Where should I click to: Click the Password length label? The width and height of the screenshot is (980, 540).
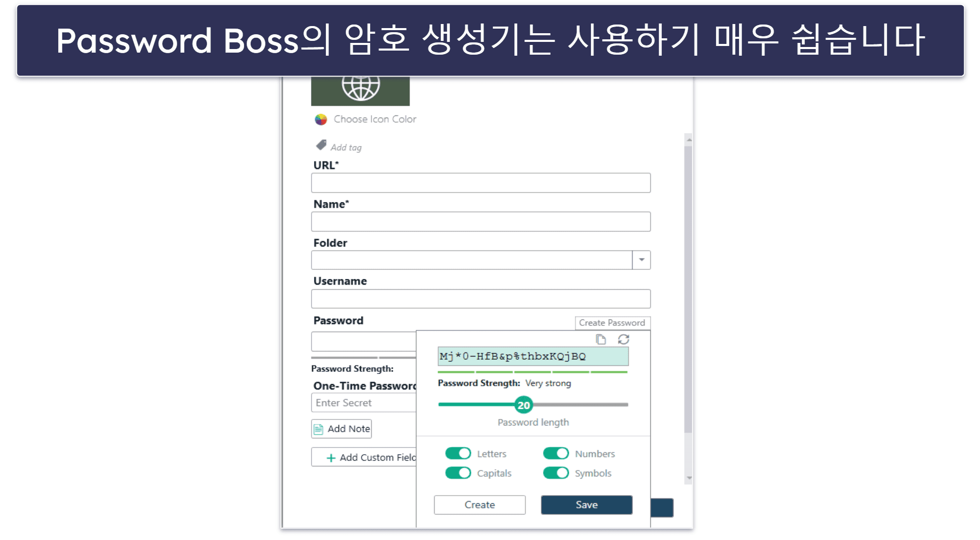point(533,422)
